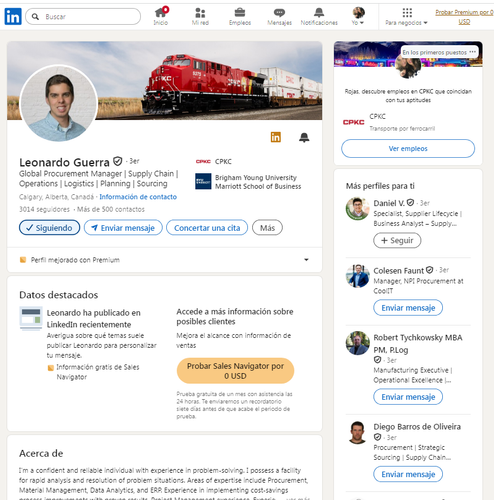This screenshot has width=494, height=500.
Task: Focus the Buscar search field
Action: [x=83, y=16]
